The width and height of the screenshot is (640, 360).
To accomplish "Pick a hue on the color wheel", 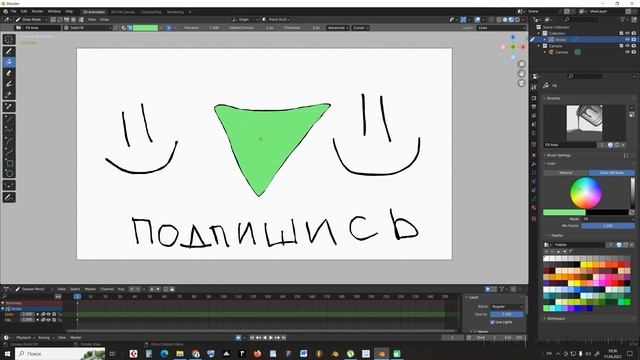I will point(586,193).
